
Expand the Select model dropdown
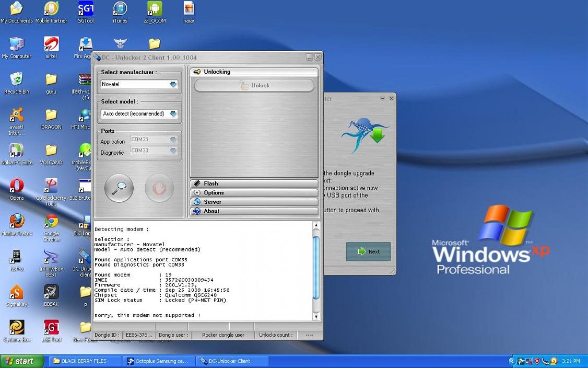click(173, 113)
